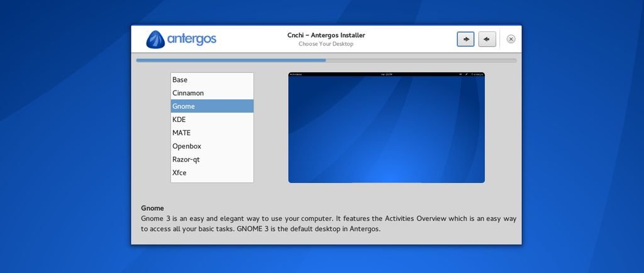This screenshot has height=273, width=644.
Task: Click the back arrow button
Action: (x=487, y=39)
